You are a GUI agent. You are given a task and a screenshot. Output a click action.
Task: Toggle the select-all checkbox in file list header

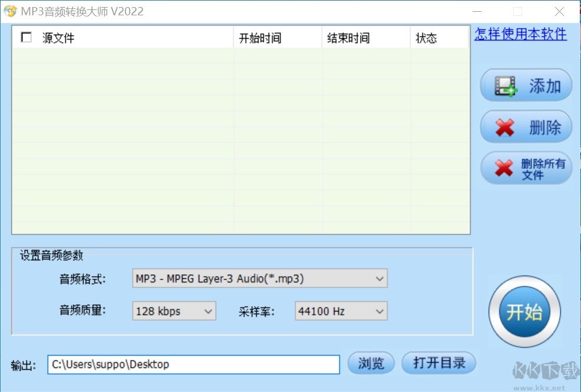coord(26,36)
